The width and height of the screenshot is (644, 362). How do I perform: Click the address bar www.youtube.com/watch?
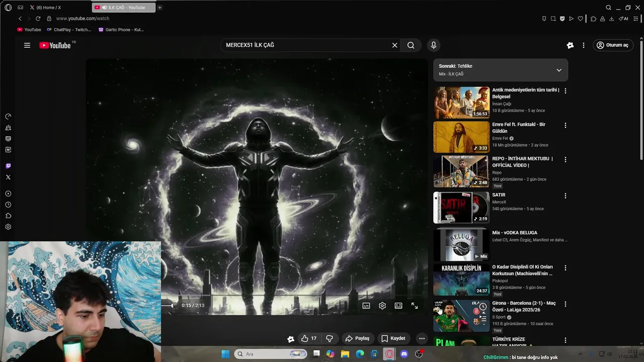[x=83, y=19]
